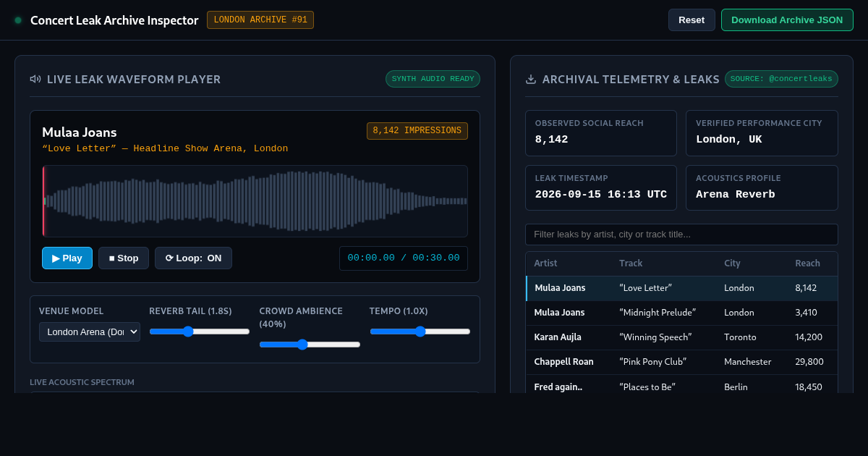868x456 pixels.
Task: Open the Venue Model dropdown
Action: [x=90, y=332]
